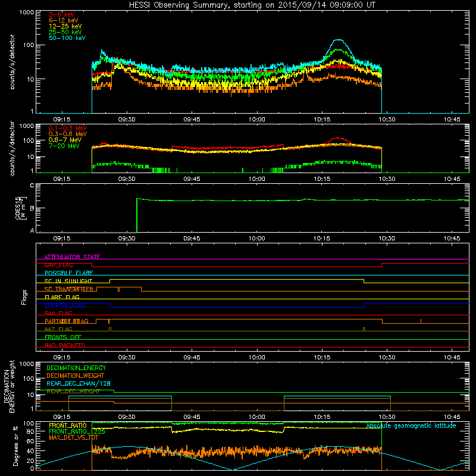
Task: Click the HESSI Observing Summary title
Action: pyautogui.click(x=252, y=5)
